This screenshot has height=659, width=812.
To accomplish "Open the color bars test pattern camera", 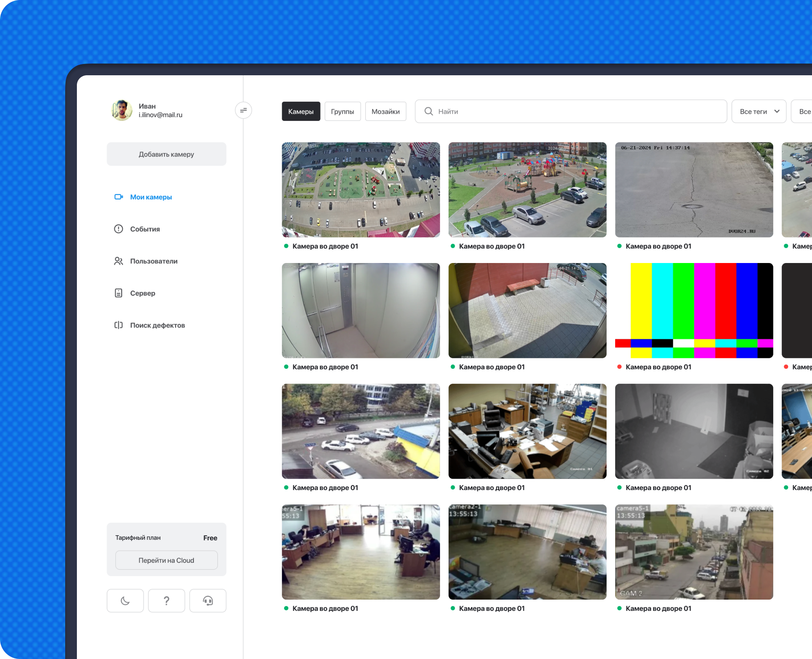I will 694,310.
